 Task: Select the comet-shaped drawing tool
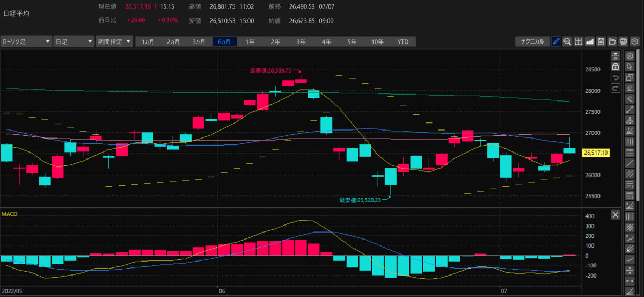point(631,249)
